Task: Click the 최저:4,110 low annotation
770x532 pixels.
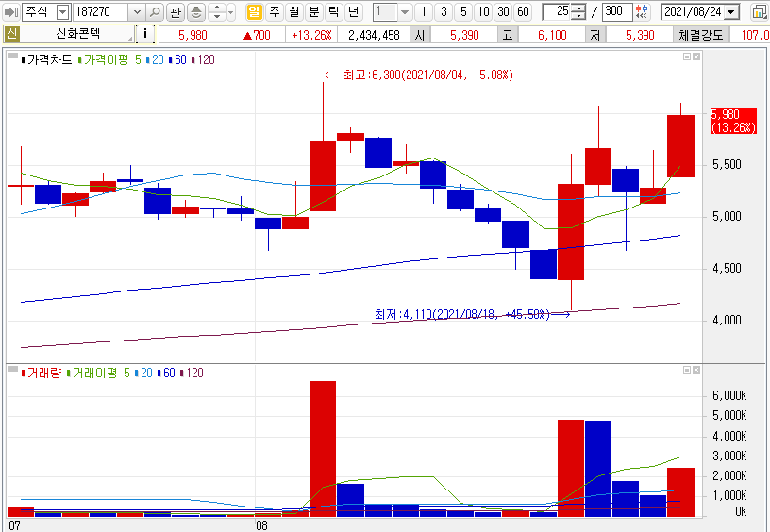Action: pos(473,314)
